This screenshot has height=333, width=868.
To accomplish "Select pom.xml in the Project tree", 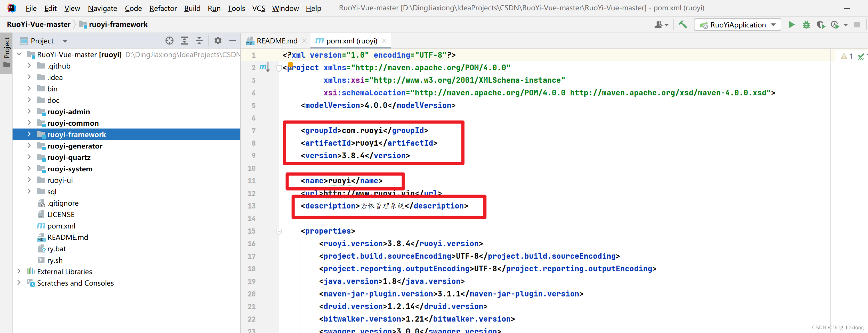I will 61,226.
